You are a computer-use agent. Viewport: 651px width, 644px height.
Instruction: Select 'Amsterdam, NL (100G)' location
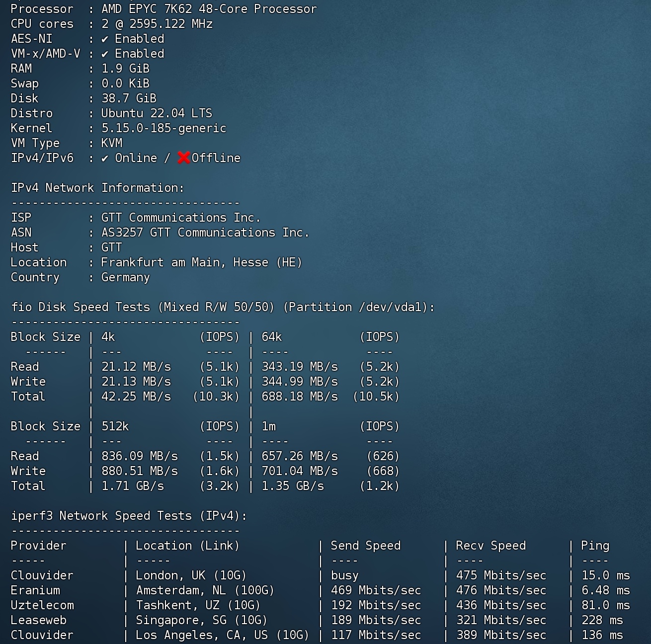pos(205,590)
